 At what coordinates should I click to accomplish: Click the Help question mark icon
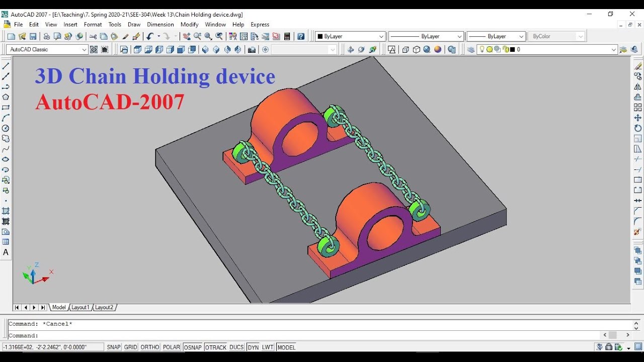click(x=301, y=36)
